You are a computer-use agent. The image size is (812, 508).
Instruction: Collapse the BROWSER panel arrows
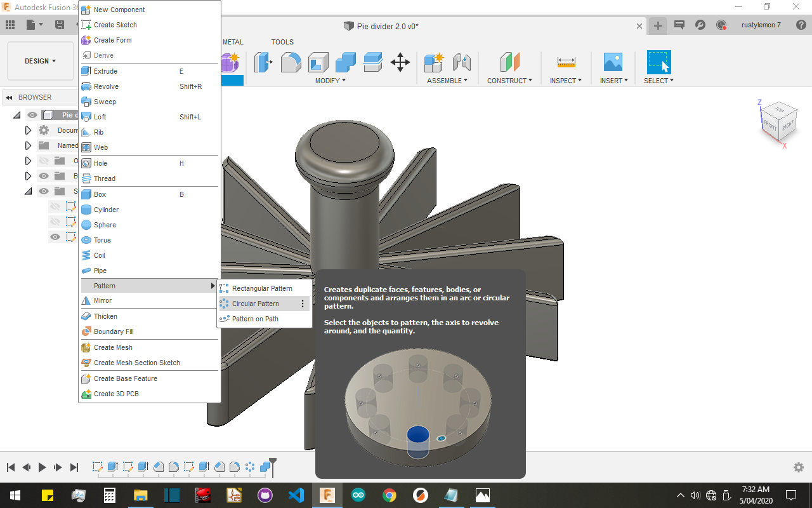(x=10, y=97)
